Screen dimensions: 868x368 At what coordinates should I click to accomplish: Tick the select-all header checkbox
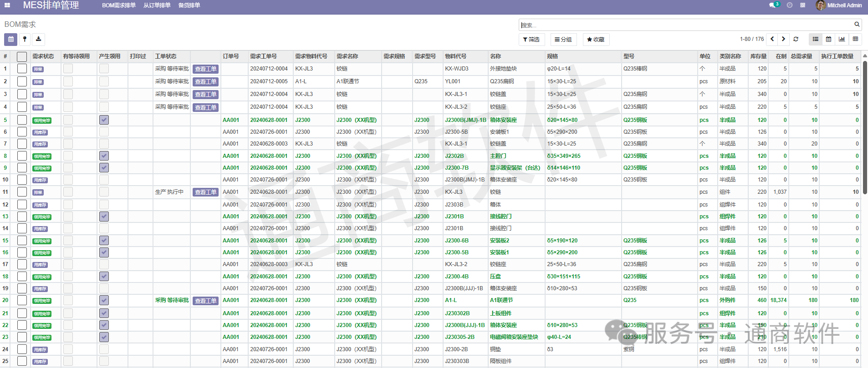(x=22, y=57)
